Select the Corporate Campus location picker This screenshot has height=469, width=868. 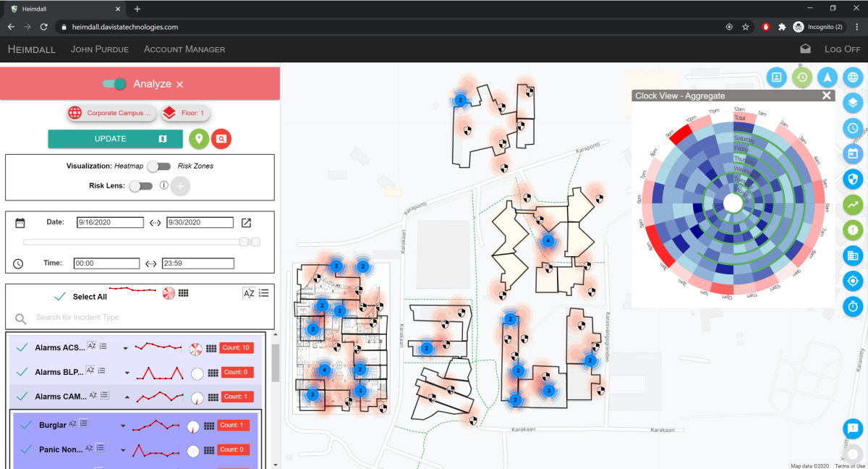pyautogui.click(x=111, y=113)
